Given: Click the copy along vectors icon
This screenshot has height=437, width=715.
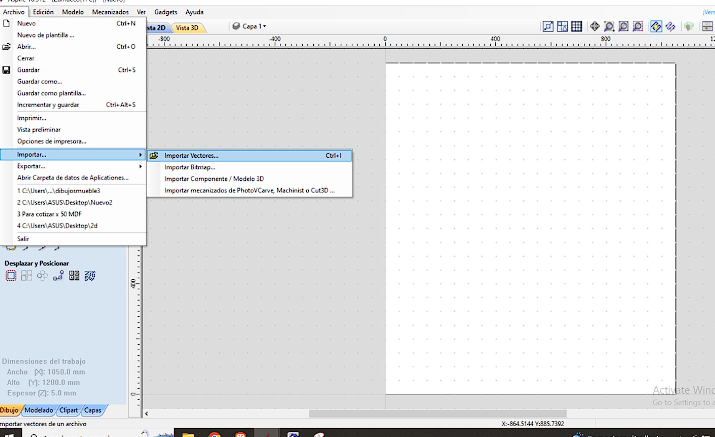Looking at the screenshot, I should [58, 276].
